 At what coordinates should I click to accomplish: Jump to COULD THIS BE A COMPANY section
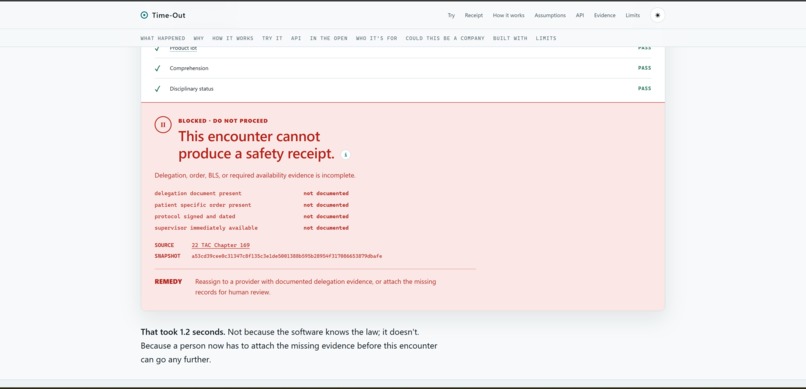[x=445, y=39]
